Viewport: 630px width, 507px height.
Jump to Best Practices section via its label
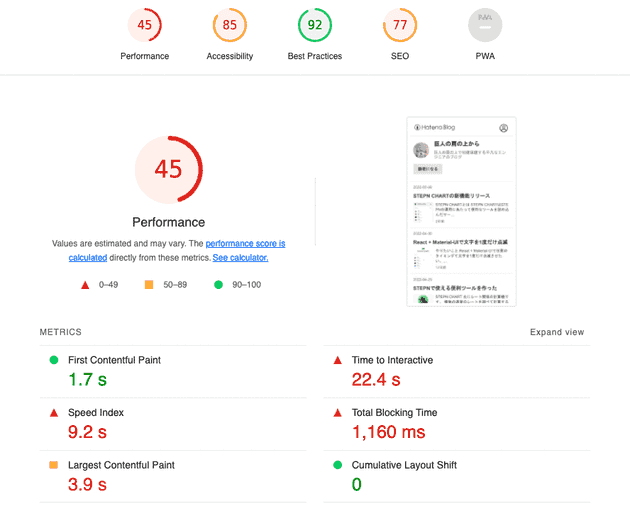pyautogui.click(x=315, y=56)
